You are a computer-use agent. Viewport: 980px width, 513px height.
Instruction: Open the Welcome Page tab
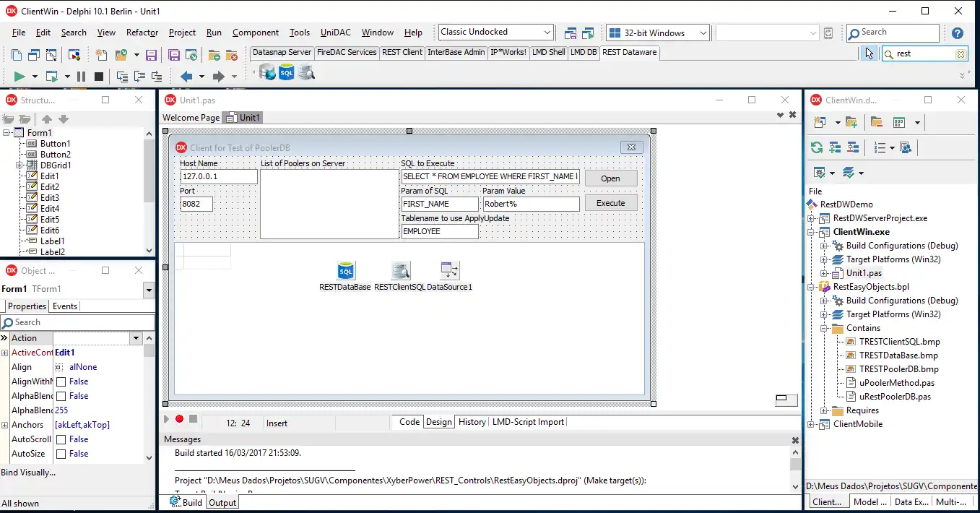(191, 118)
